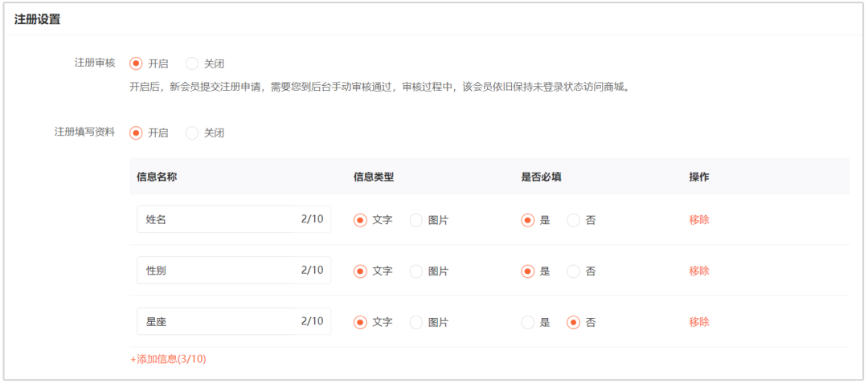
Task: Select 关闭 for 注册审核
Action: 192,63
